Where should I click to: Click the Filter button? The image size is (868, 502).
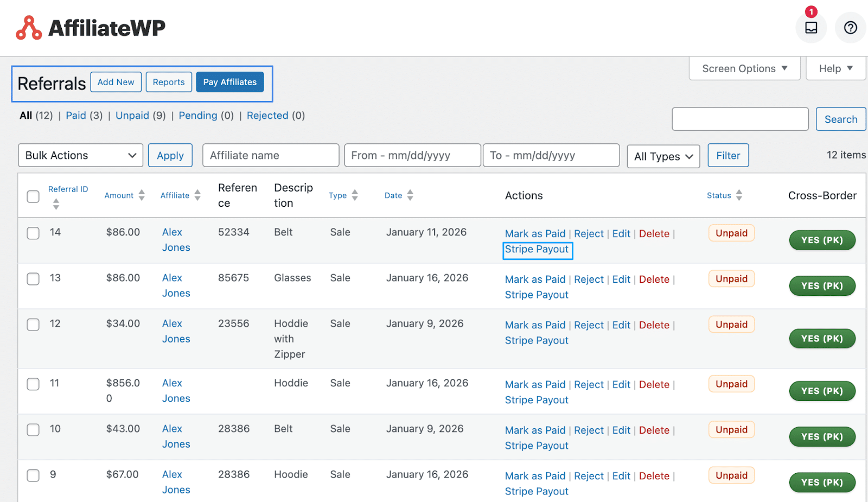(728, 155)
